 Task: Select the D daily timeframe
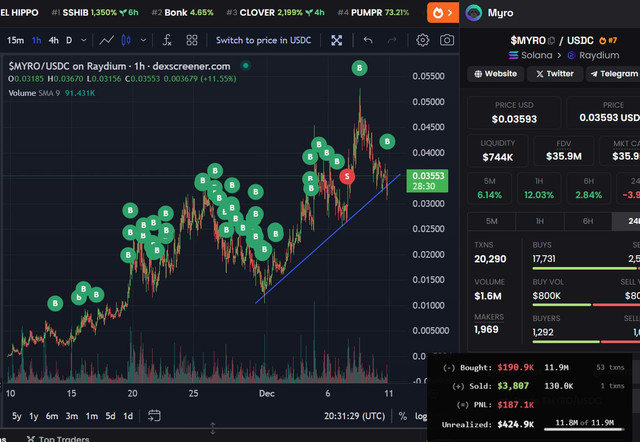[x=69, y=40]
